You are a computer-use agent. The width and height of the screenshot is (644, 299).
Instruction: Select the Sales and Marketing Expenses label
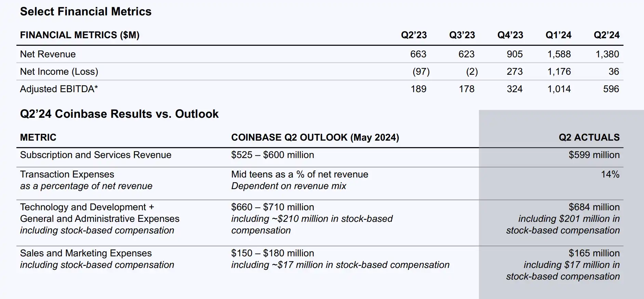[86, 253]
